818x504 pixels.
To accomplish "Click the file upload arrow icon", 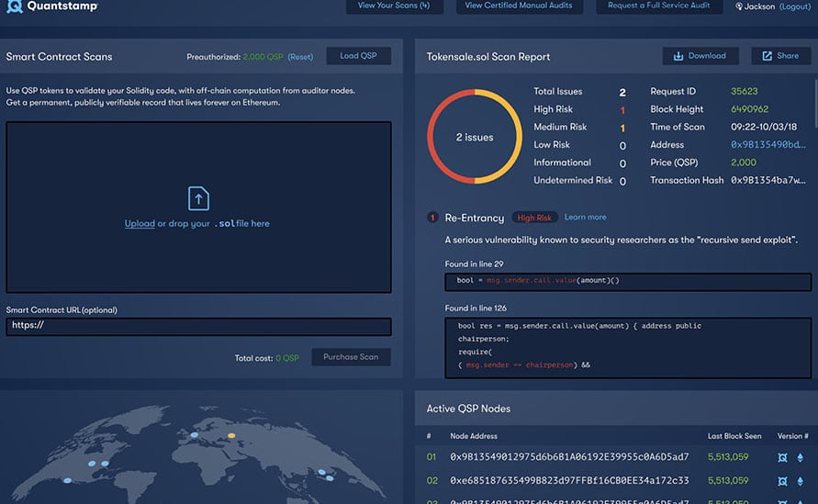I will 198,198.
